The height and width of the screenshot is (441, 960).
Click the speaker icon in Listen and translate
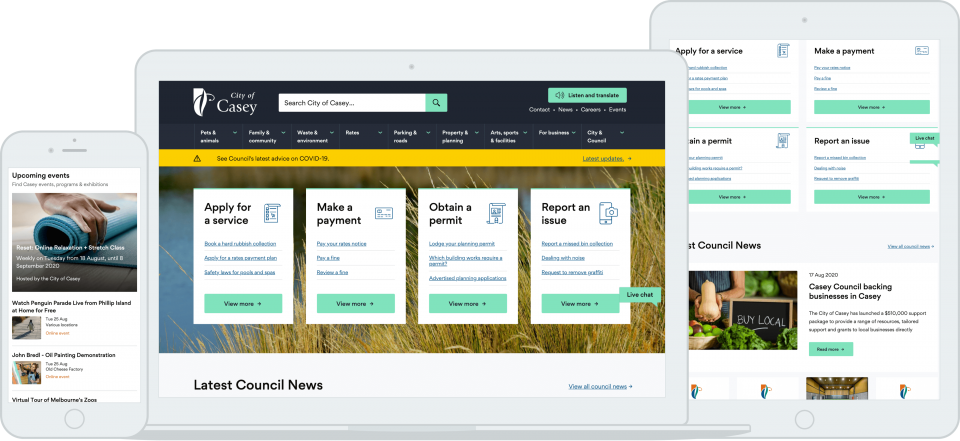click(559, 96)
